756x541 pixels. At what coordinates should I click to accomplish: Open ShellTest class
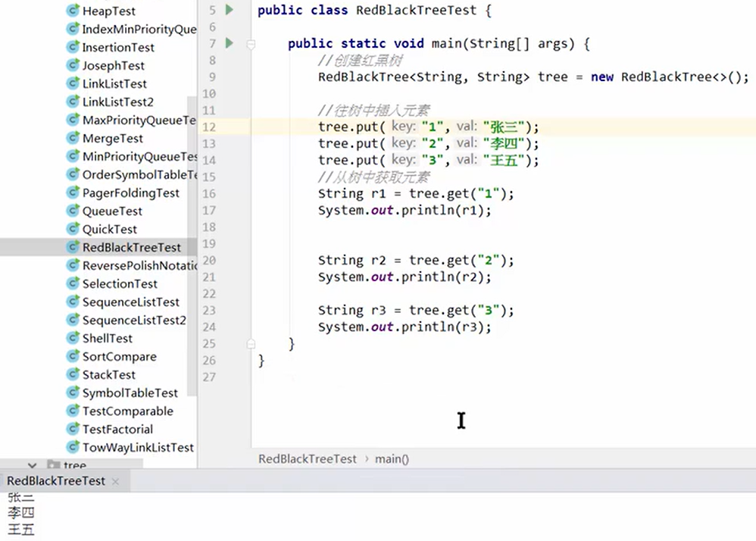tap(107, 339)
